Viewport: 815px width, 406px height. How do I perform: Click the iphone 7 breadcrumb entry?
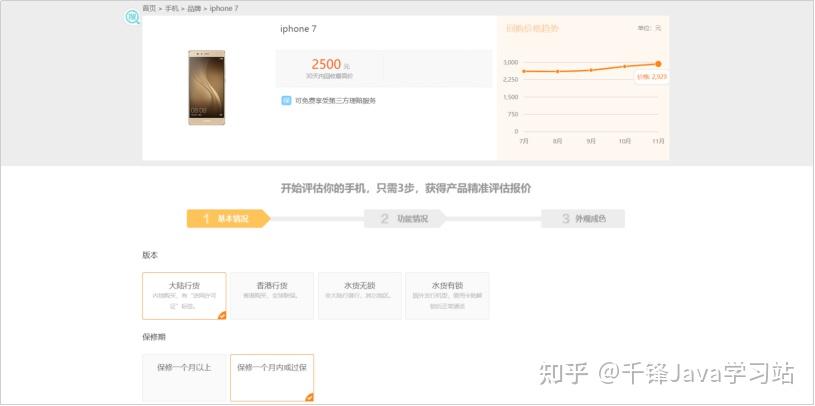pyautogui.click(x=224, y=8)
